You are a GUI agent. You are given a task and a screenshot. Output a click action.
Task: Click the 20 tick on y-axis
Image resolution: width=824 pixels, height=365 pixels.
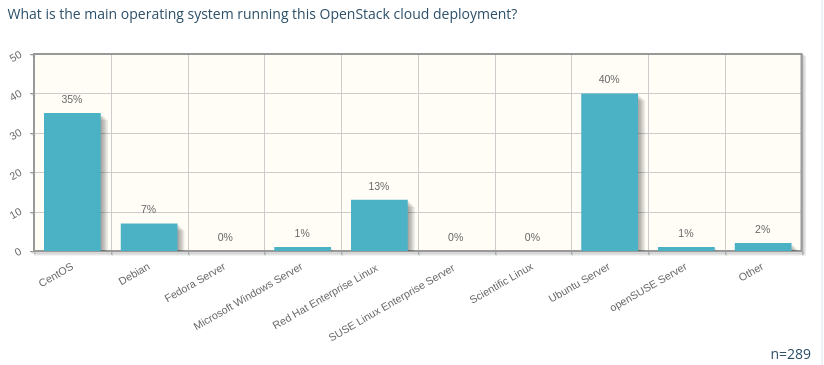[15, 174]
